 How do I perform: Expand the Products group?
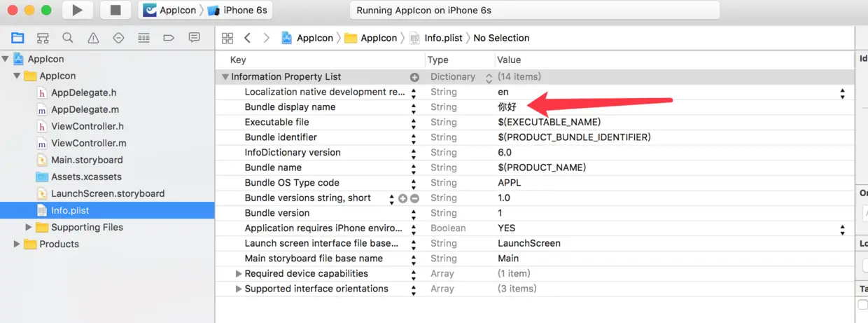(x=17, y=244)
